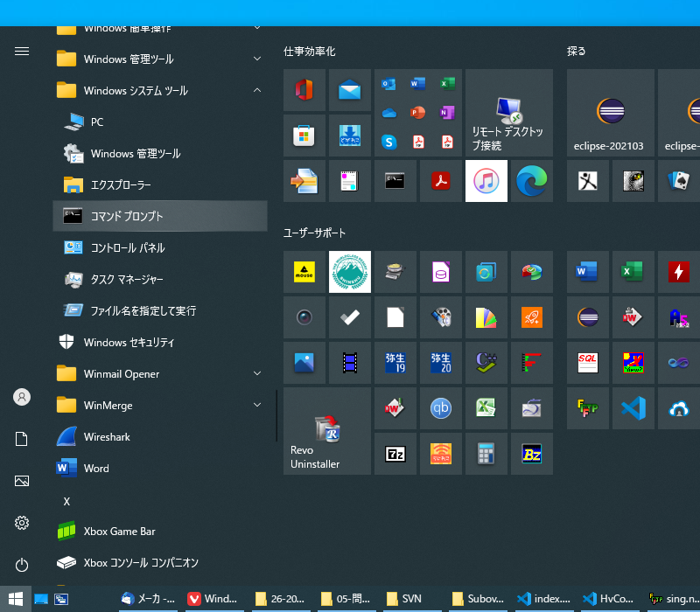
Task: Launch the eclipse-202103 tile
Action: [x=610, y=113]
